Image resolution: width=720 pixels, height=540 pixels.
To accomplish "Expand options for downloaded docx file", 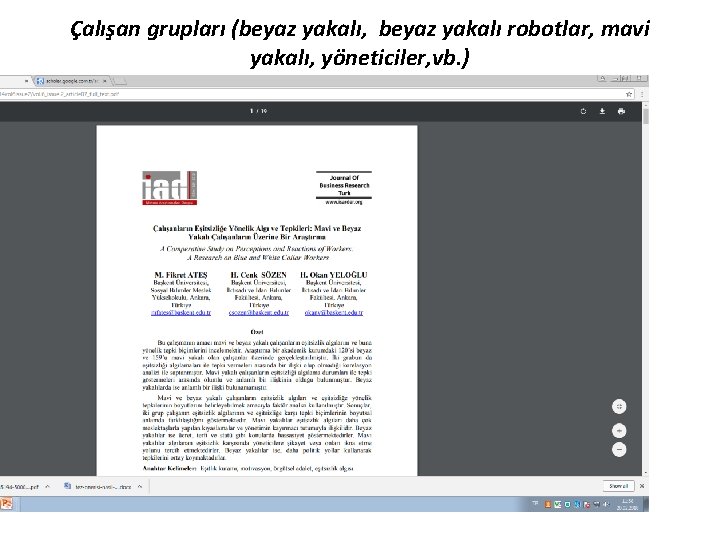I will pos(140,487).
